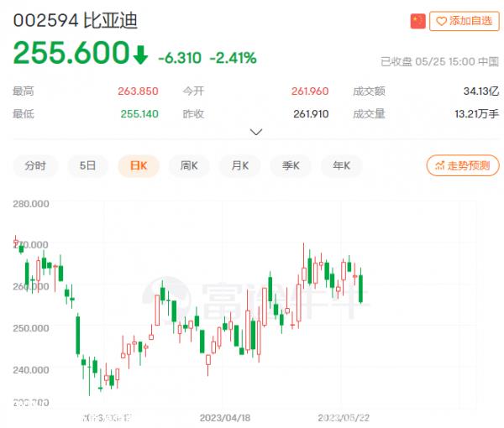Click the stock title 002594 比亚迪
This screenshot has width=504, height=428.
76,21
